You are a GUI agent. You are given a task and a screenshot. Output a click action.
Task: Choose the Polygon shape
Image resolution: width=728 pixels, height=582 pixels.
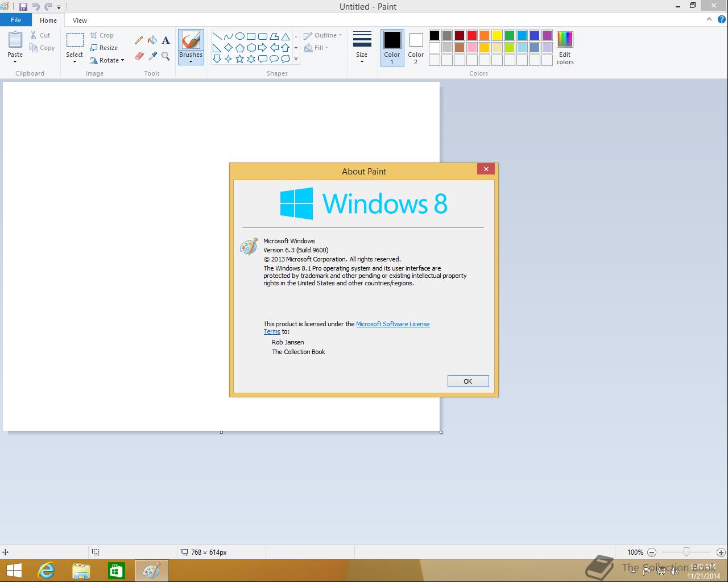pos(274,36)
